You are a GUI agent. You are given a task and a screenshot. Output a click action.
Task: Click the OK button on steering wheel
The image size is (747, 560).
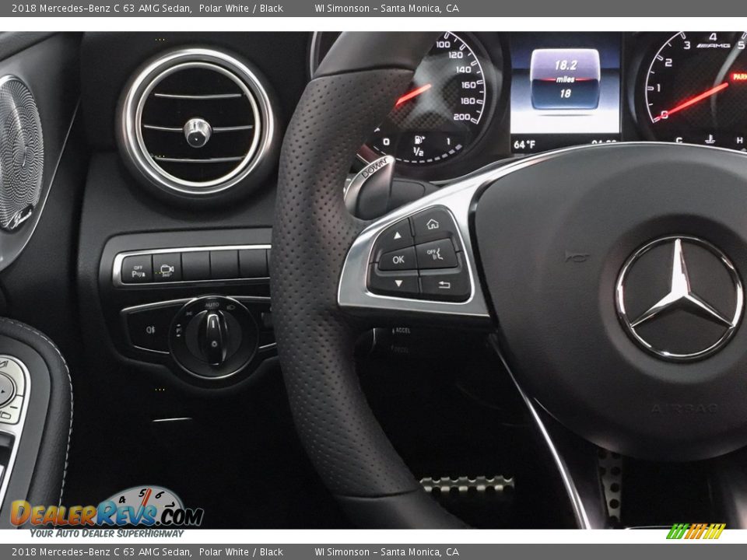click(398, 260)
